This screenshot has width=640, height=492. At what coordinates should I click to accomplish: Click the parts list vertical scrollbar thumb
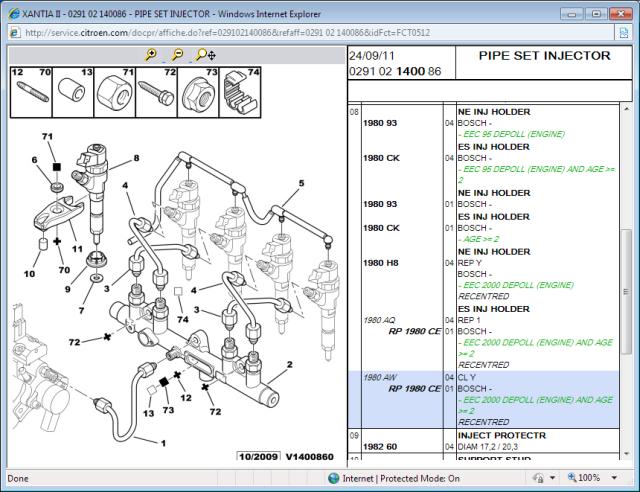[627, 292]
